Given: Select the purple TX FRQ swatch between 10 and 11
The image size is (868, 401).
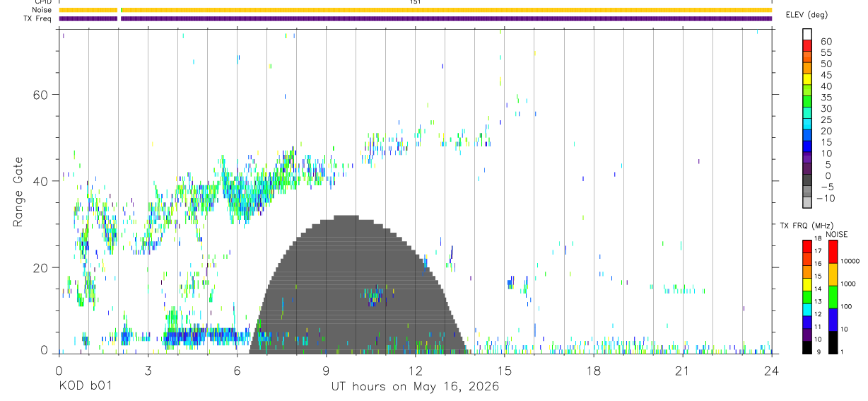Looking at the screenshot, I should click(807, 334).
